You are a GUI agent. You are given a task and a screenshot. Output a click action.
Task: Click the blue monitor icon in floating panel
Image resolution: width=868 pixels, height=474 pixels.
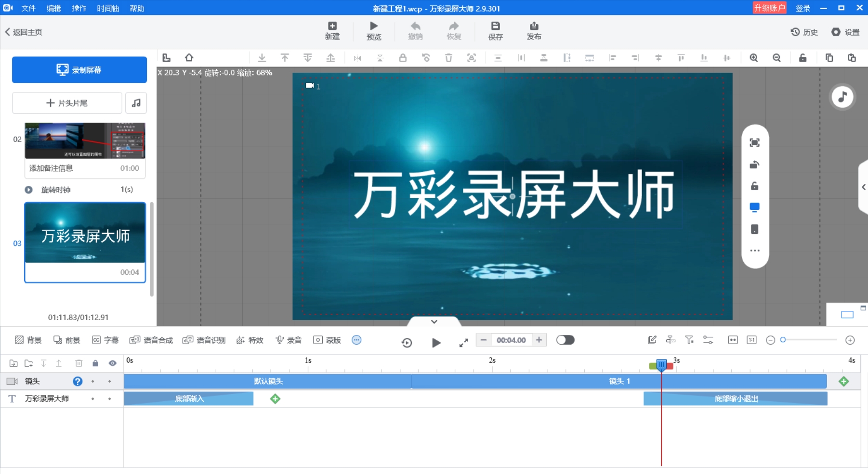(x=755, y=207)
